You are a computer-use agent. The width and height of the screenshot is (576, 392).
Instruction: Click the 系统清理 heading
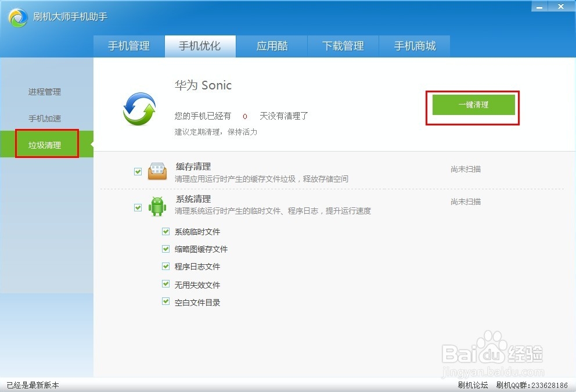[193, 199]
